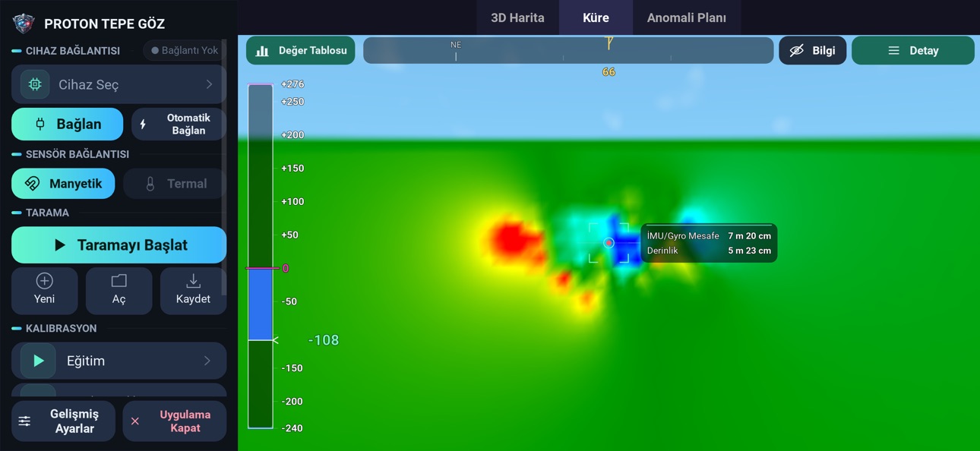Screen dimensions: 980x451
Task: Click the +276 scale maximum label
Action: click(x=292, y=84)
